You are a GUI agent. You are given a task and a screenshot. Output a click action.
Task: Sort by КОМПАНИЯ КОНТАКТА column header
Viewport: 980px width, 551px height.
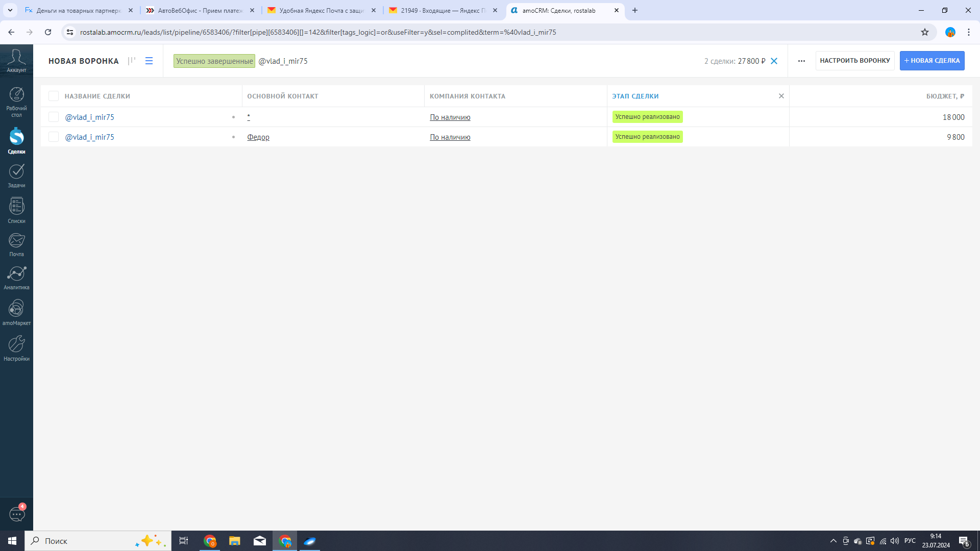tap(468, 96)
